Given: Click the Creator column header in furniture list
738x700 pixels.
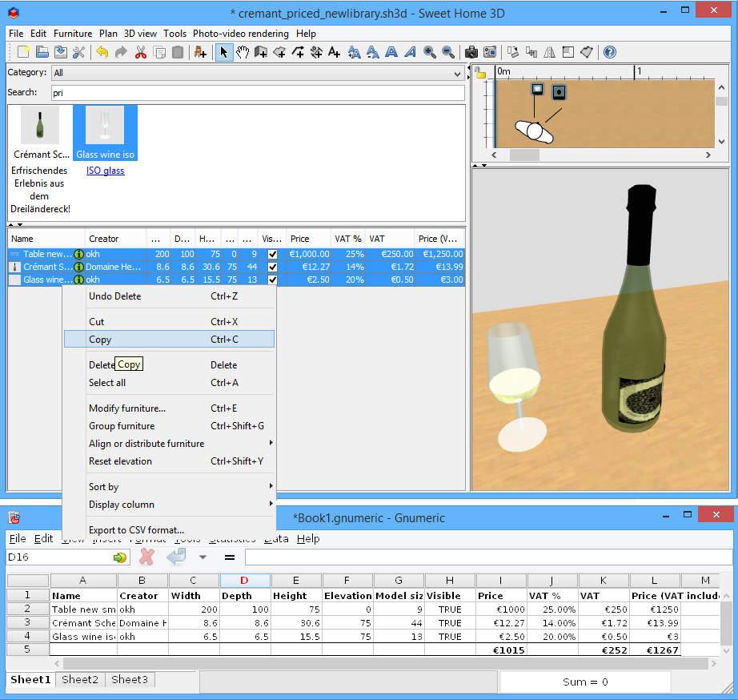Looking at the screenshot, I should pyautogui.click(x=116, y=239).
